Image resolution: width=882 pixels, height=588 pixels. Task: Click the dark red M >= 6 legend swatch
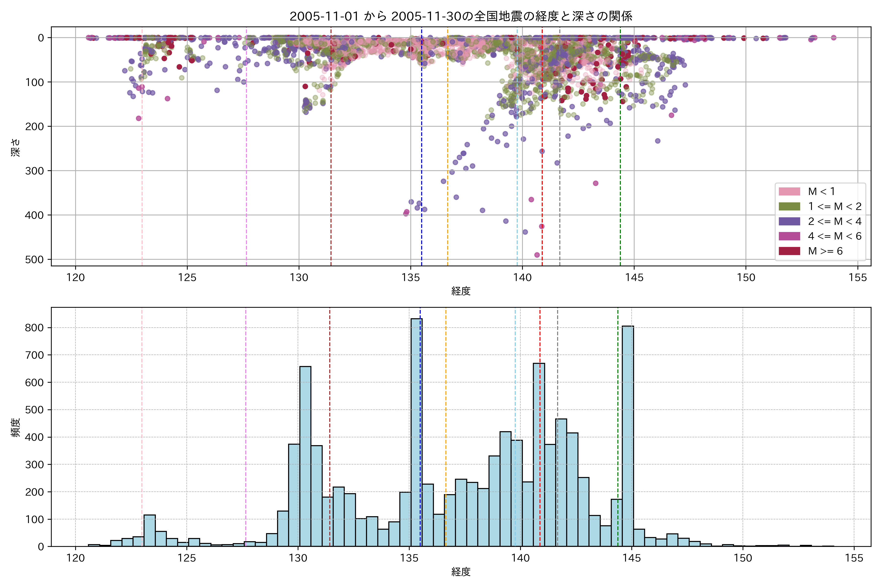click(x=789, y=251)
